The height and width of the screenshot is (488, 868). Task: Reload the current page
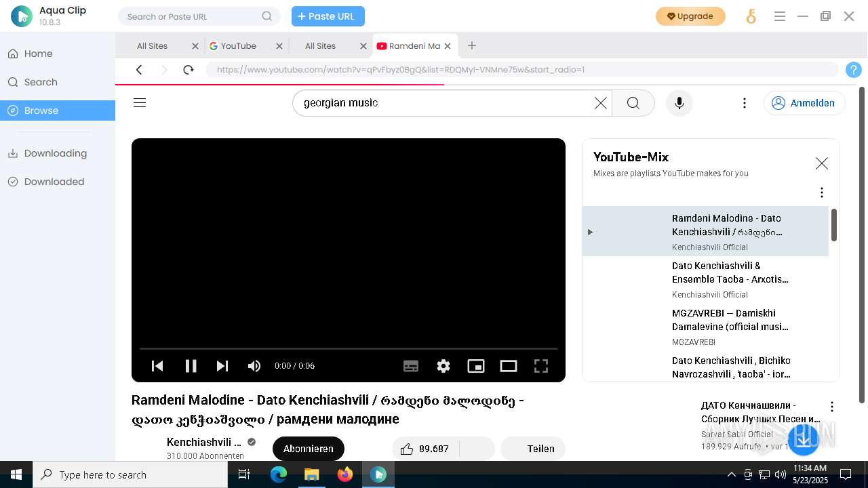(x=189, y=69)
